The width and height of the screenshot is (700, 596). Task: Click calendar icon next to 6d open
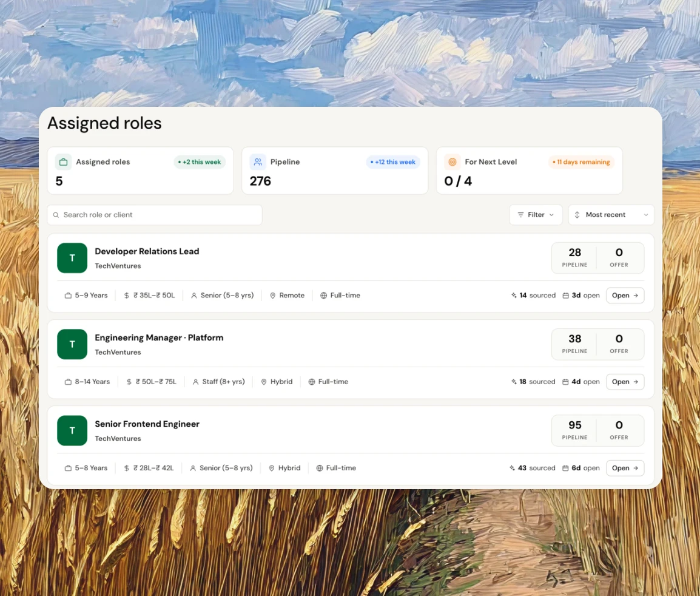pyautogui.click(x=565, y=468)
